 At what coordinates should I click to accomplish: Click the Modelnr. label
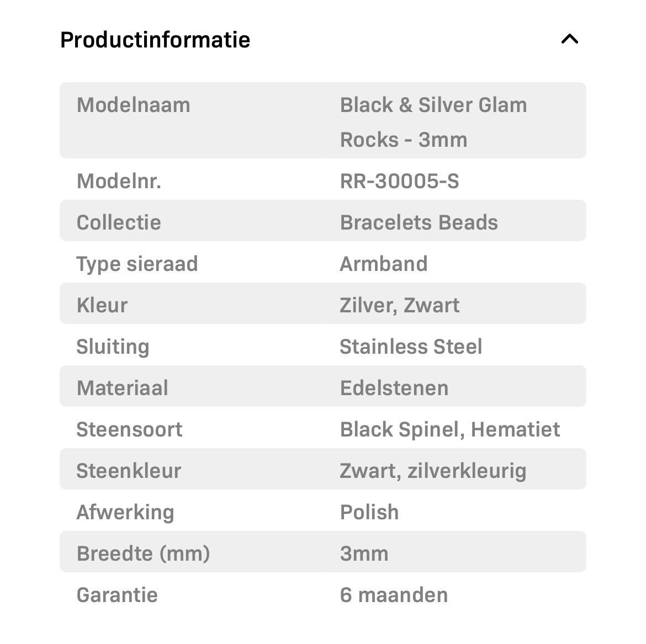pyautogui.click(x=119, y=181)
